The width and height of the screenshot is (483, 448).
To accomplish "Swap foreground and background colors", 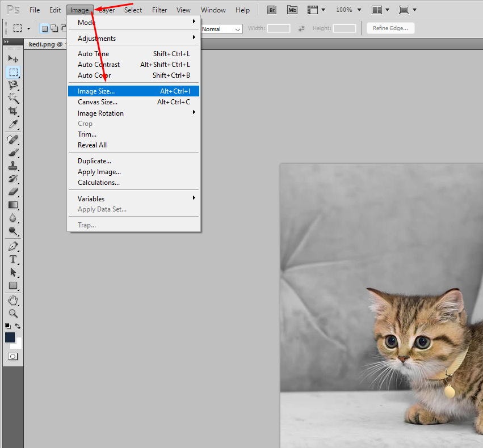I will 18,327.
